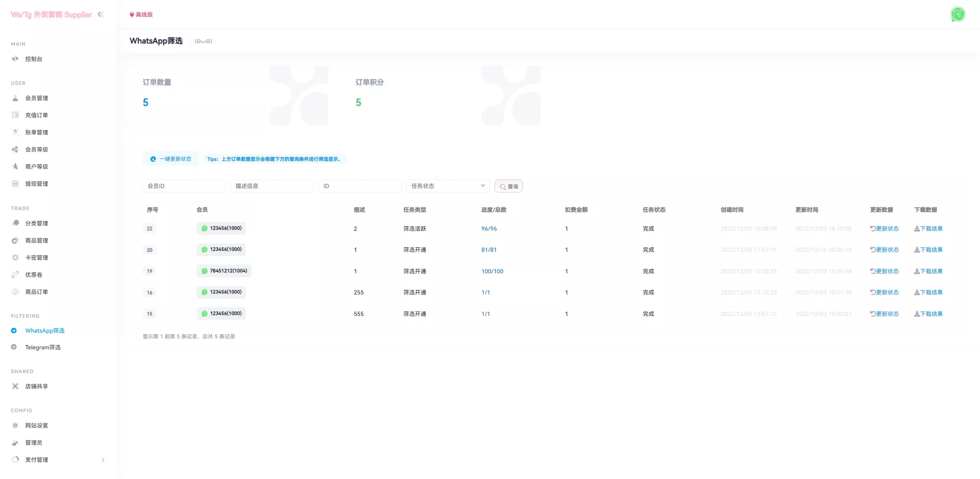Click the 充值订单 sidebar icon
The height and width of the screenshot is (479, 980).
pos(15,115)
